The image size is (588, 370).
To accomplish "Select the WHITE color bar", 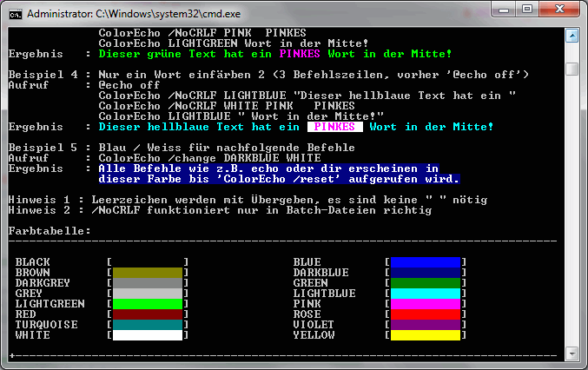I will tap(148, 335).
